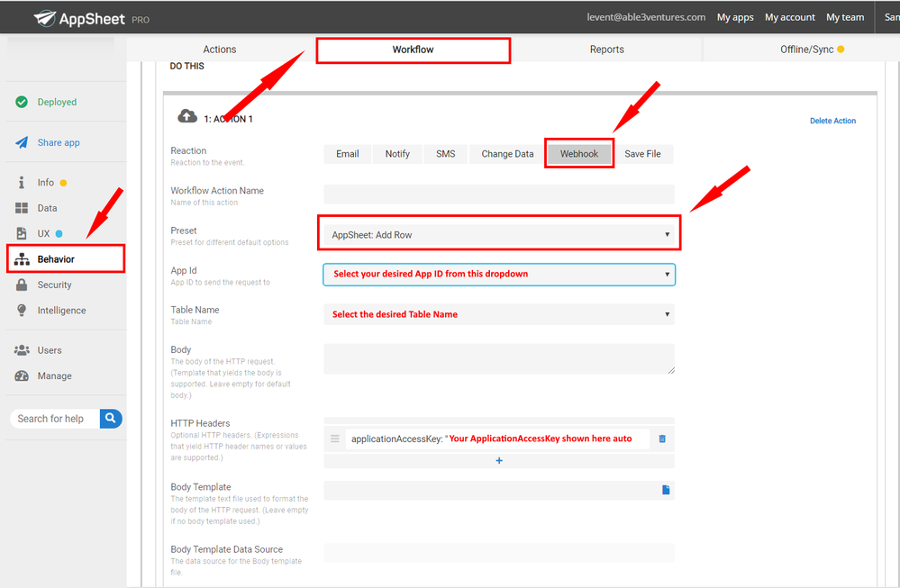Click the drag handle of the HTTP header row
Viewport: 900px width, 588px height.
click(334, 439)
